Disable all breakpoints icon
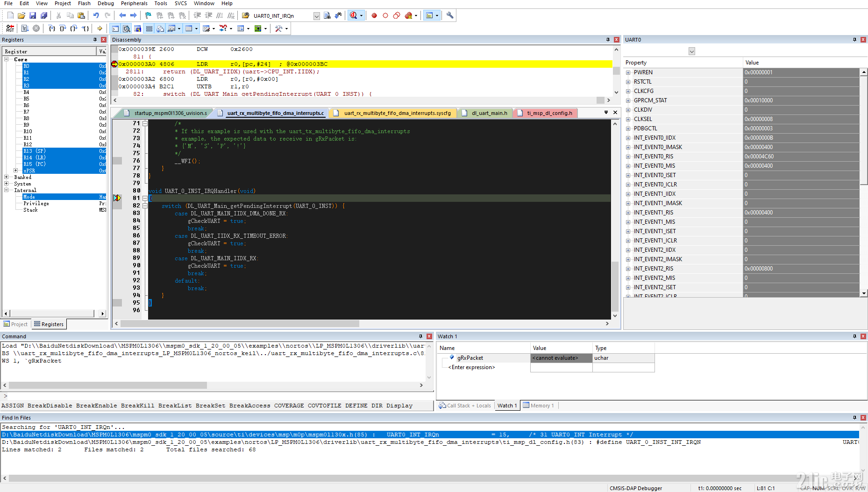This screenshot has height=492, width=868. pyautogui.click(x=397, y=15)
